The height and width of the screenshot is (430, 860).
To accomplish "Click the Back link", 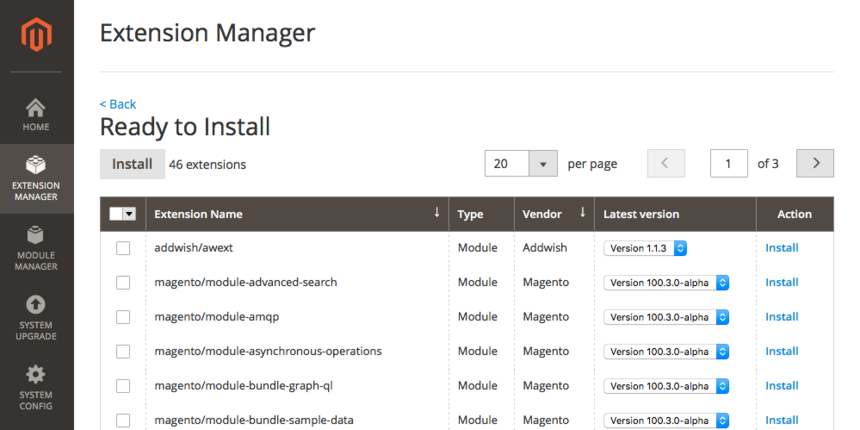I will point(118,104).
